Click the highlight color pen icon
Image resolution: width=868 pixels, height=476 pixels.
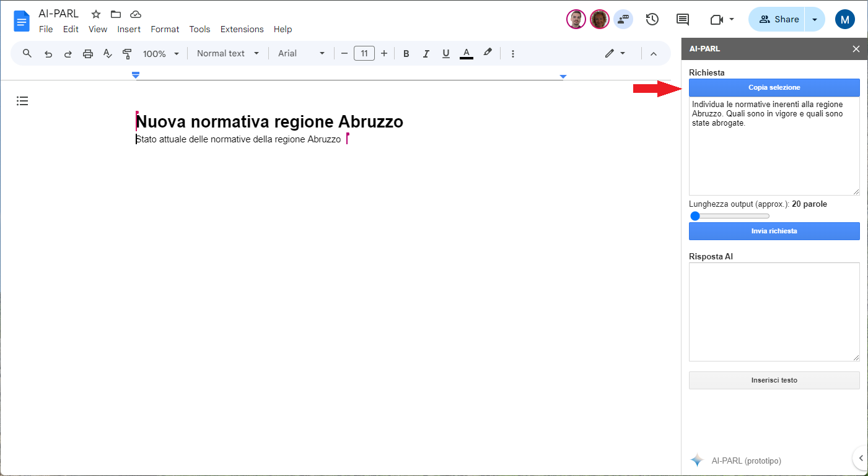[488, 53]
